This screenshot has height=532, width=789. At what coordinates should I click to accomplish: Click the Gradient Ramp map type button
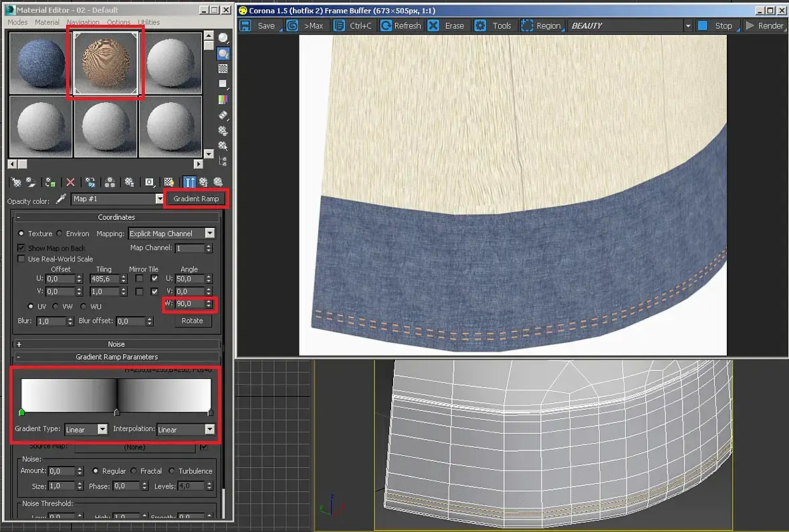click(196, 198)
